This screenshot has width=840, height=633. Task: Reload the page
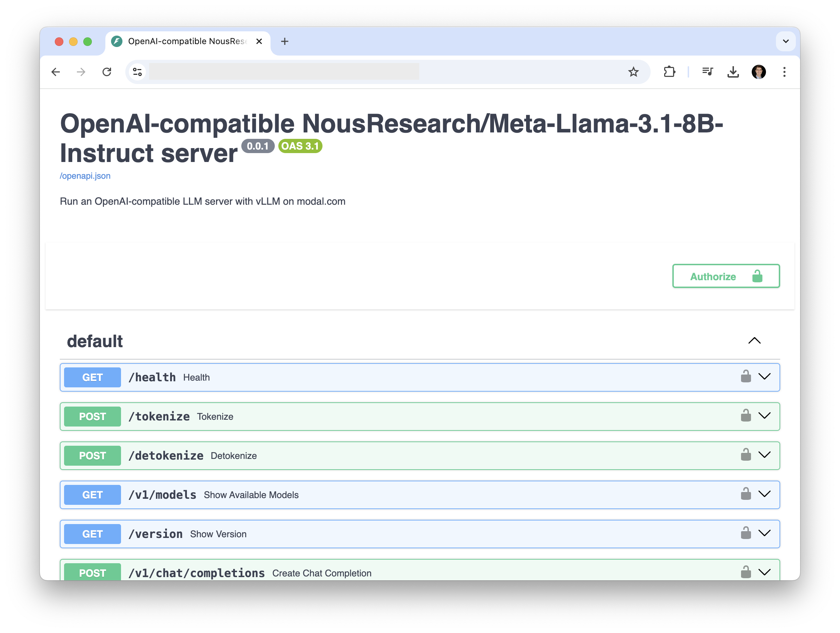tap(107, 72)
